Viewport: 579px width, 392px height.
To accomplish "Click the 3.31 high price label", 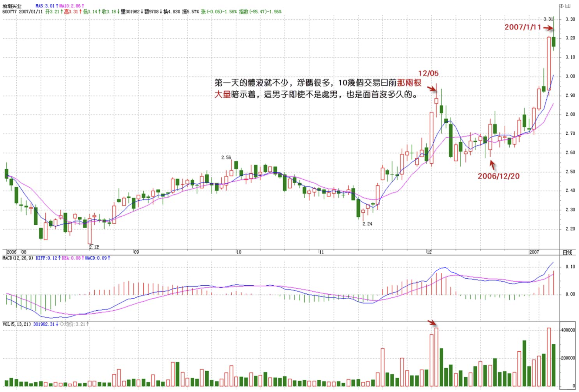I will click(548, 19).
